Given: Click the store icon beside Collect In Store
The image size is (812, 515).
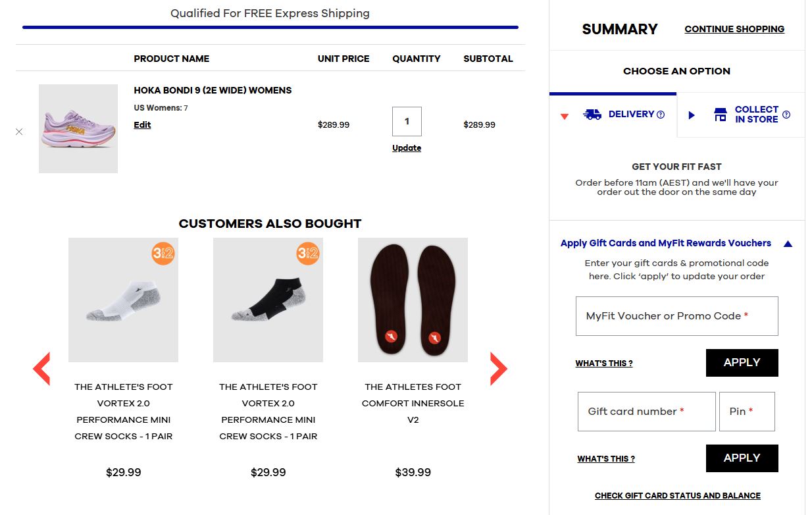Looking at the screenshot, I should coord(719,114).
